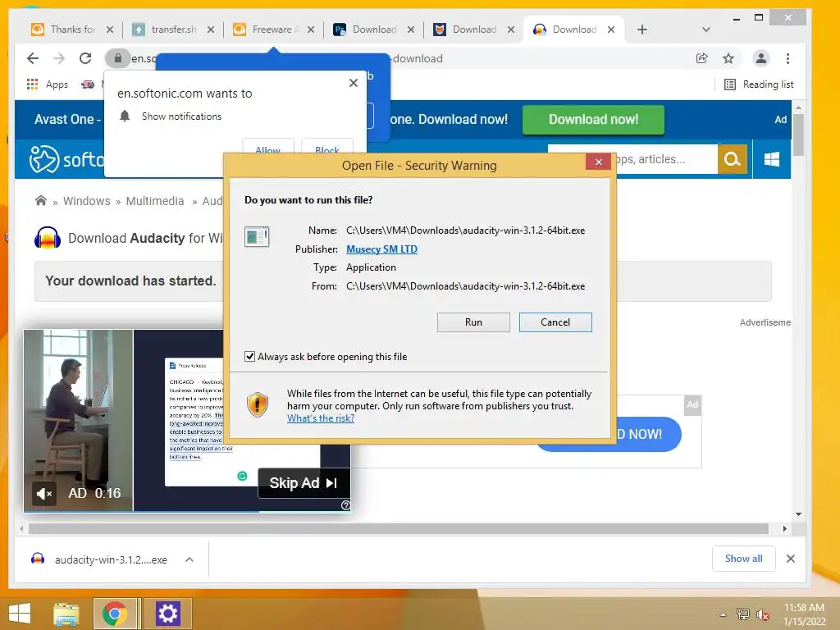Click the site lock icon in address bar
This screenshot has width=840, height=630.
(118, 58)
